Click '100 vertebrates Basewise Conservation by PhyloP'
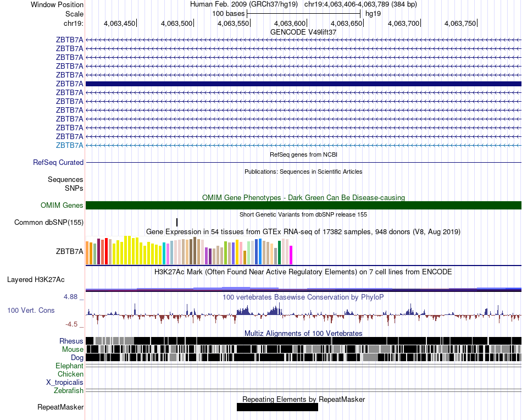Screen dimensions: 522x420 click(303, 297)
